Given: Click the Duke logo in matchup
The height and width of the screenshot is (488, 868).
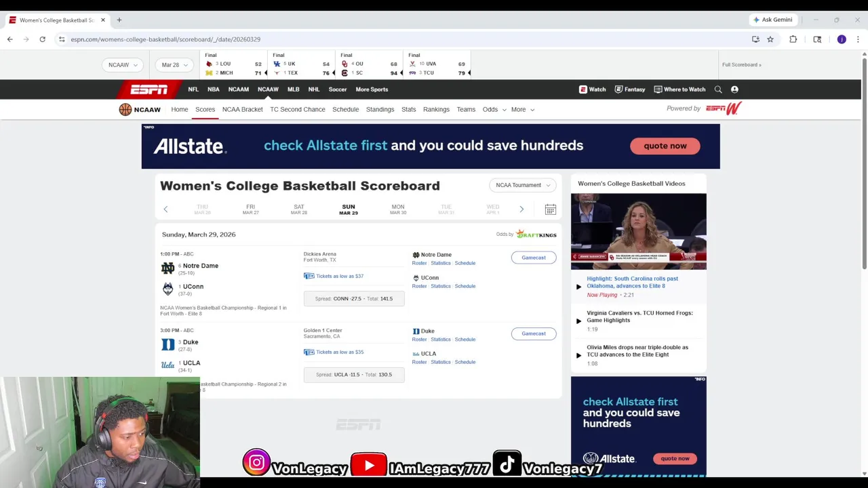Looking at the screenshot, I should tap(167, 345).
